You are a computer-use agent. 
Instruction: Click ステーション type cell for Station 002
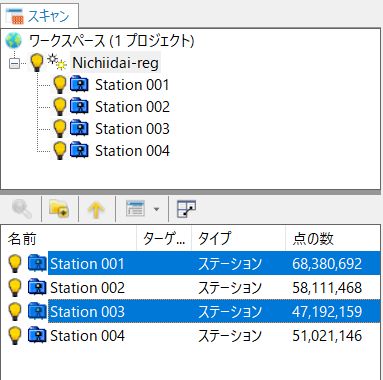pos(230,288)
